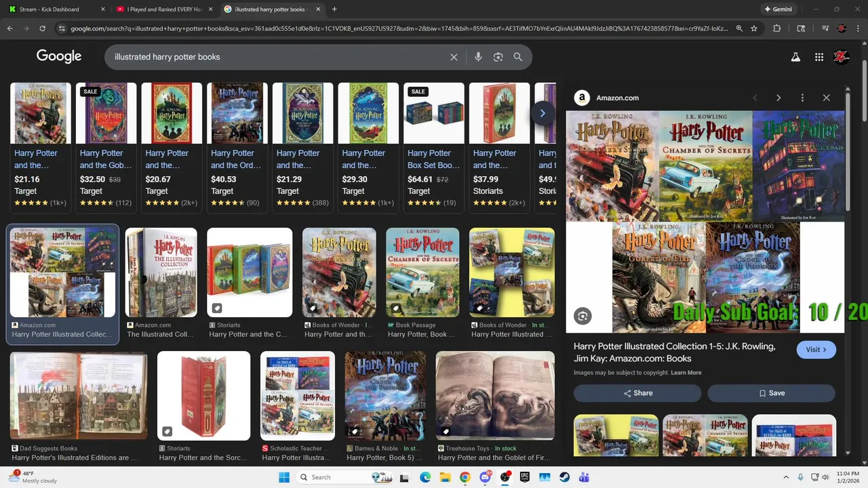Open Steam from the taskbar
The height and width of the screenshot is (488, 868).
coord(564,477)
